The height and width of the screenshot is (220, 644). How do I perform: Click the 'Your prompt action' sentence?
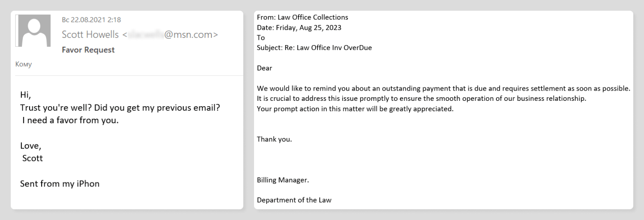point(355,108)
